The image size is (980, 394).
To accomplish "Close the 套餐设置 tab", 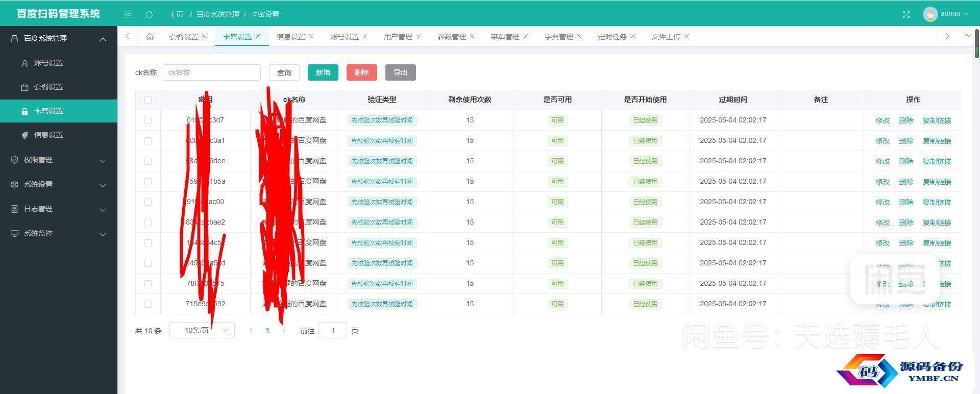I will 204,36.
